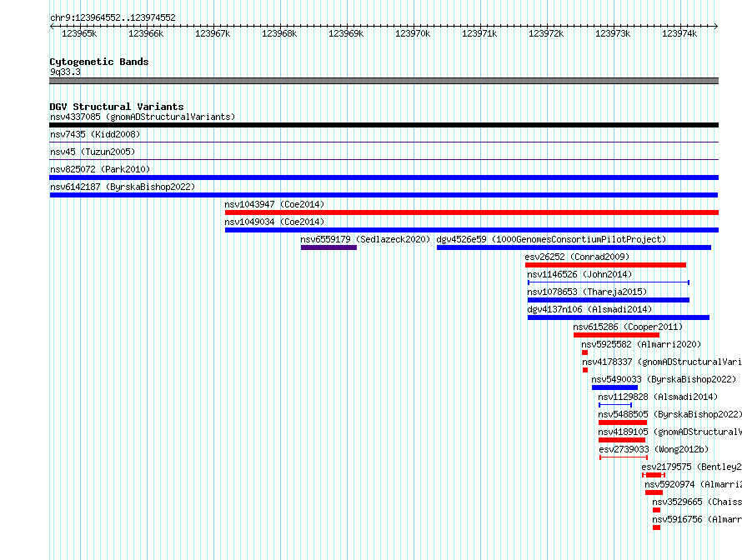The width and height of the screenshot is (742, 560).
Task: Click the nsv4337085 gnomAD variant label
Action: tap(143, 117)
